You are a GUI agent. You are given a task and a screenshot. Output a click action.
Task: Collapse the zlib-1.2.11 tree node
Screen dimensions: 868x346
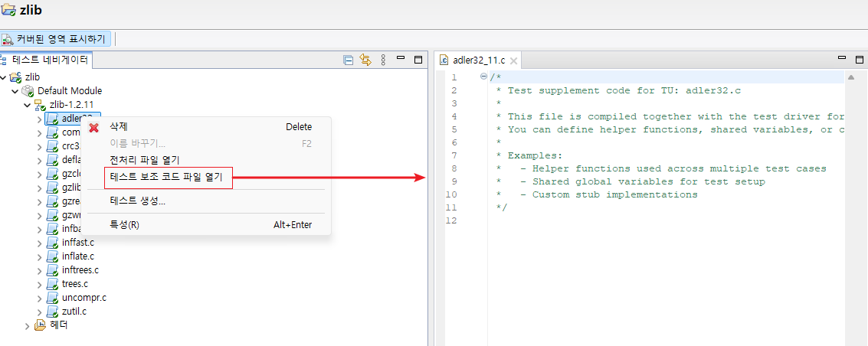tap(27, 104)
